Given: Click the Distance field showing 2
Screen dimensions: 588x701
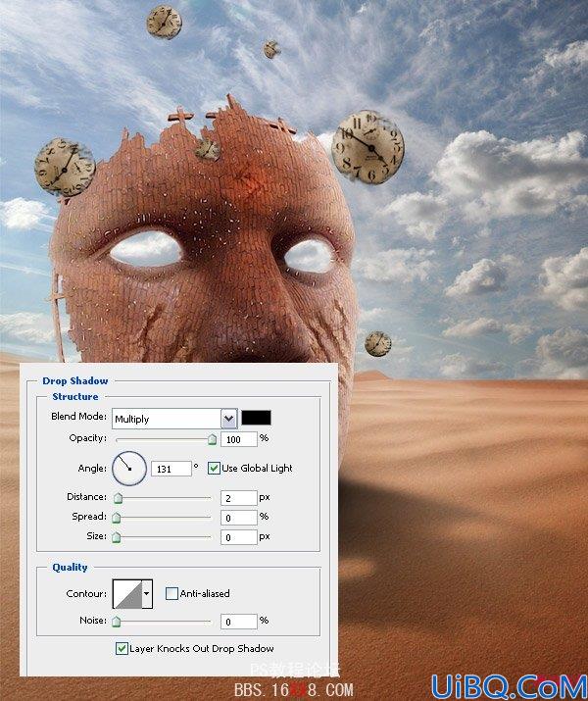Looking at the screenshot, I should pos(239,498).
